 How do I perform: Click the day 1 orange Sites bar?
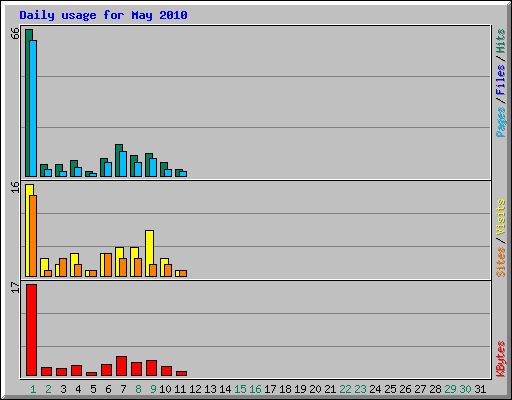[33, 236]
